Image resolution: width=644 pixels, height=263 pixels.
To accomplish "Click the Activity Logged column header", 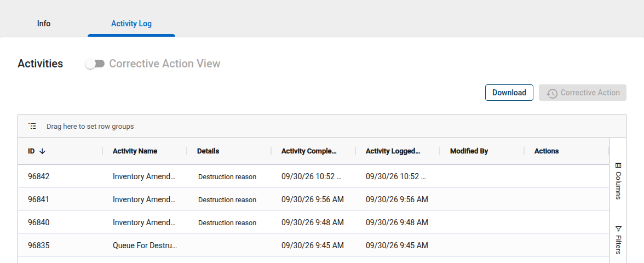I will tap(393, 151).
